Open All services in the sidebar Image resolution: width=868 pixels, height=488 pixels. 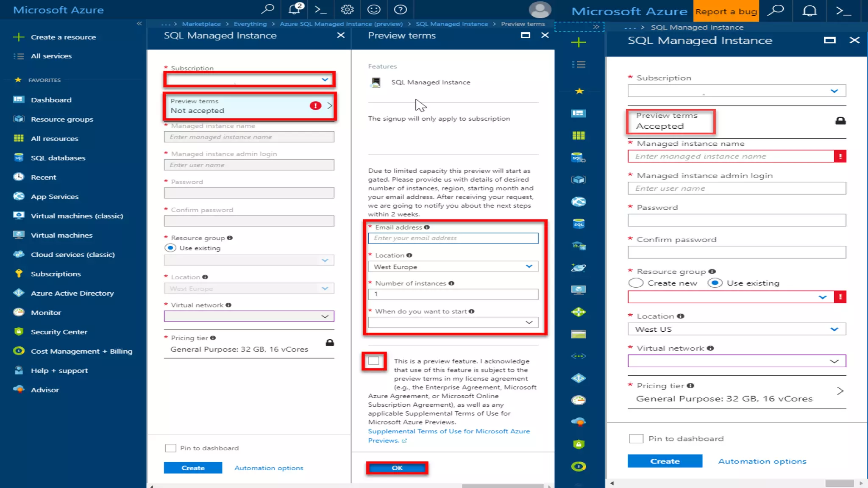[x=51, y=56]
